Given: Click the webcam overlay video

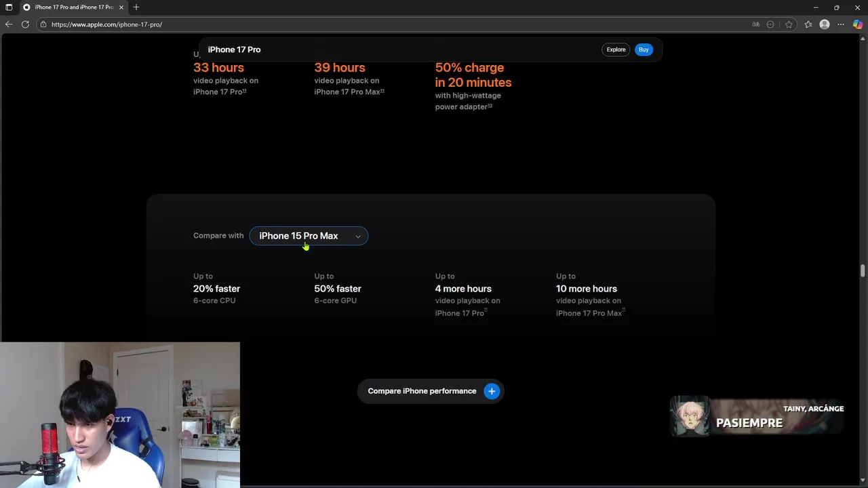Looking at the screenshot, I should click(x=120, y=415).
